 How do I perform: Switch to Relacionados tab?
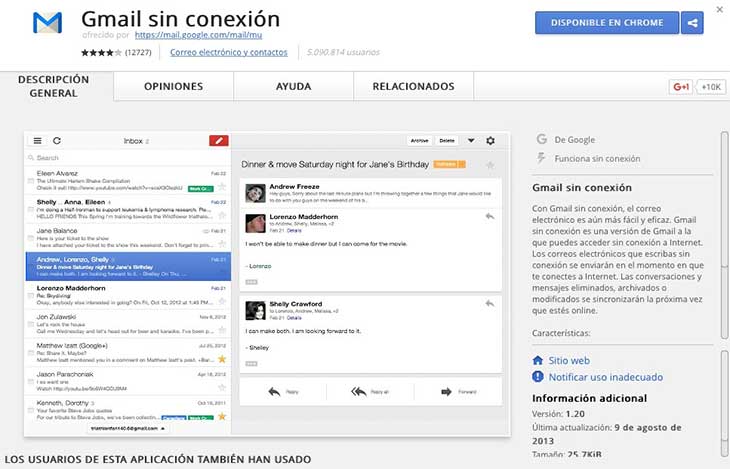(413, 86)
